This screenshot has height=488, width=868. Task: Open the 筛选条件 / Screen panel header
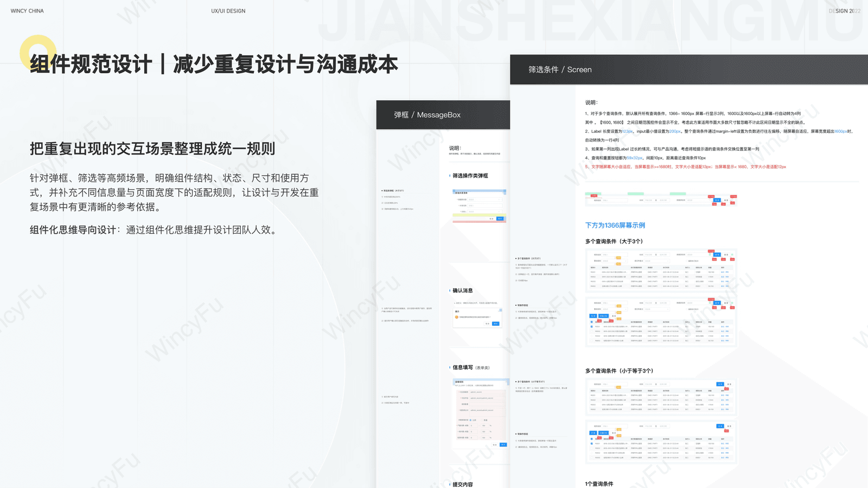tap(689, 69)
